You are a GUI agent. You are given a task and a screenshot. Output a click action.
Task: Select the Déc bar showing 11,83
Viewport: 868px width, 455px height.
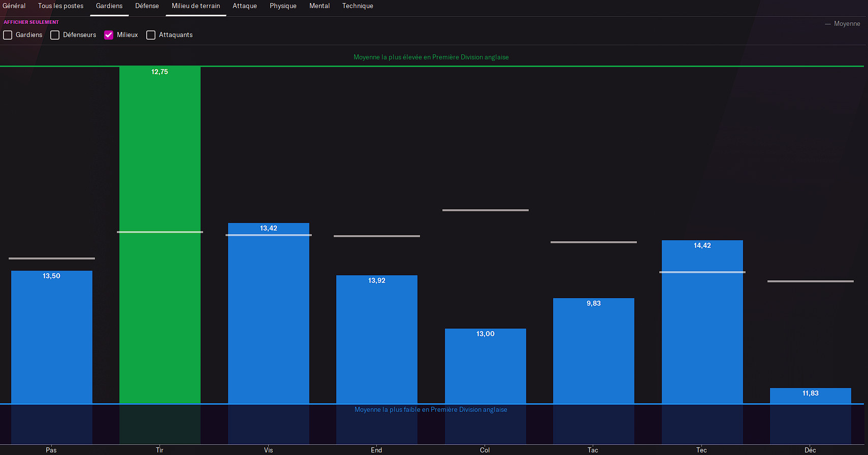click(x=811, y=396)
